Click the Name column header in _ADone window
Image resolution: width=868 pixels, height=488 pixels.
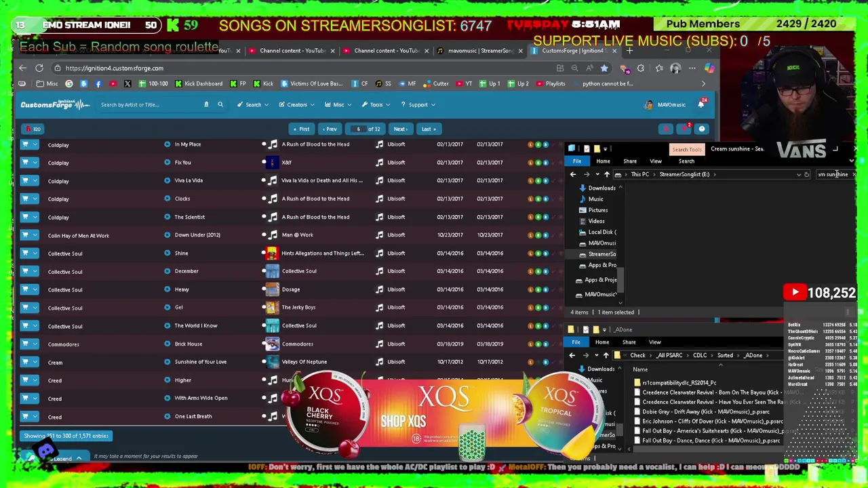640,369
